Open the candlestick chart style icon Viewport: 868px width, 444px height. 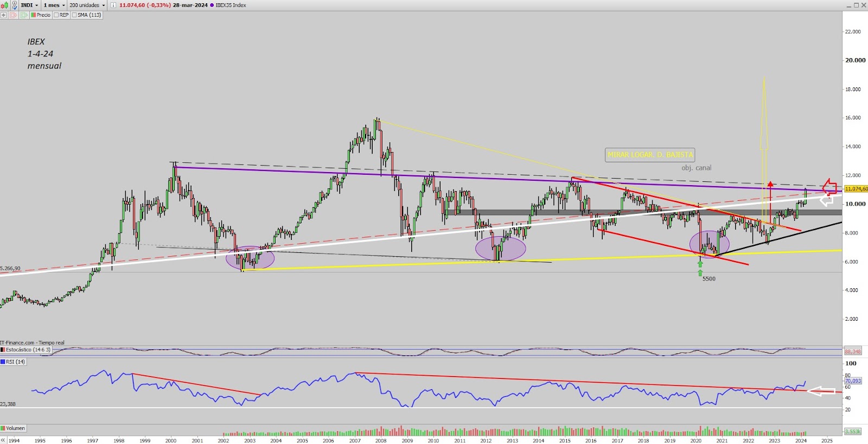click(x=5, y=5)
